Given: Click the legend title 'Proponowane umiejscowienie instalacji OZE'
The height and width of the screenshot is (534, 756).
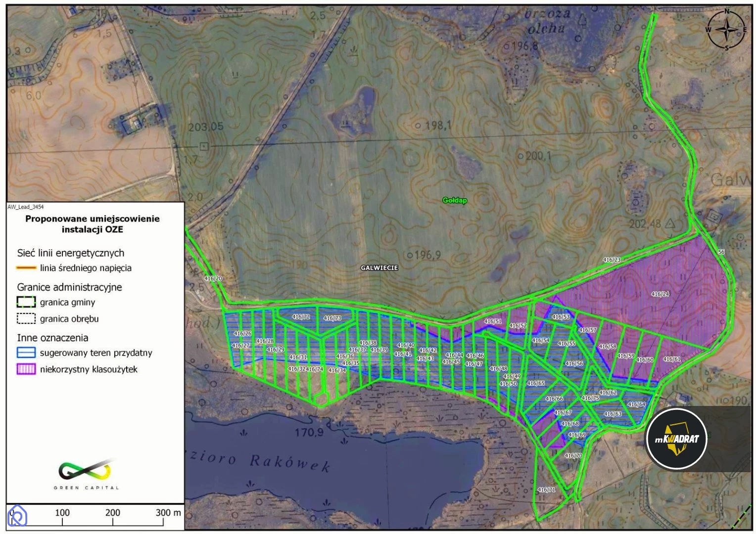Looking at the screenshot, I should [93, 224].
